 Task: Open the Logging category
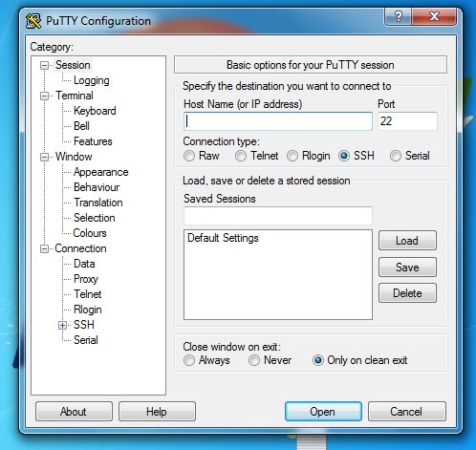point(92,80)
